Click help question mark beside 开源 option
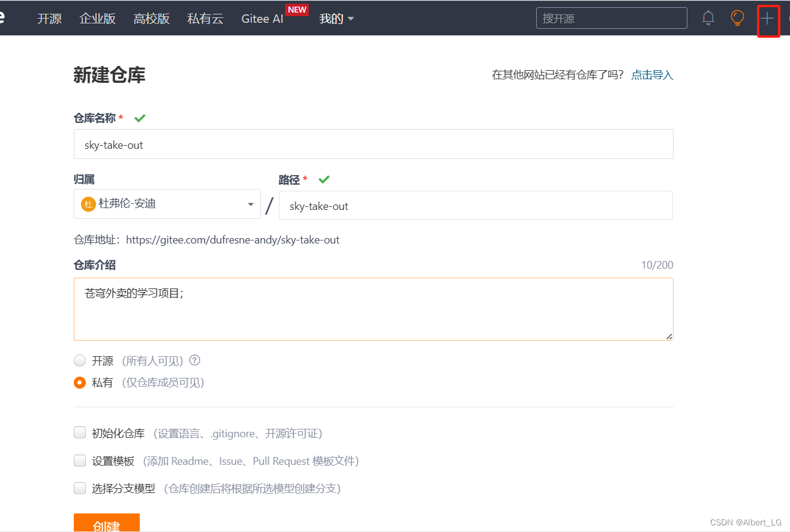This screenshot has width=790, height=532. [194, 360]
